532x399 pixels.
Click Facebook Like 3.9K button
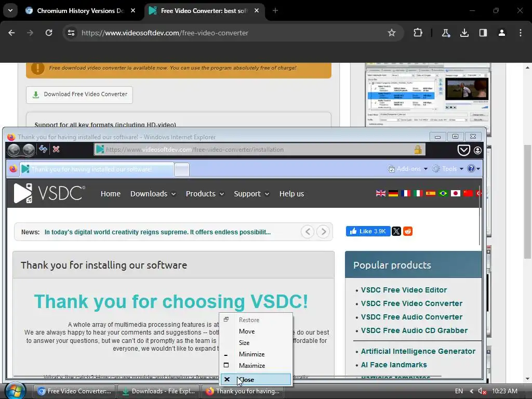coord(368,231)
